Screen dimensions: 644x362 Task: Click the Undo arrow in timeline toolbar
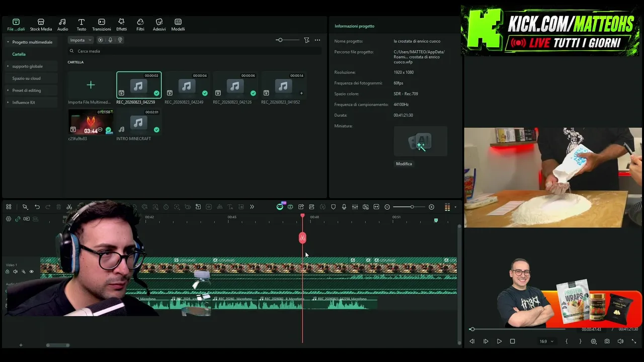point(37,207)
